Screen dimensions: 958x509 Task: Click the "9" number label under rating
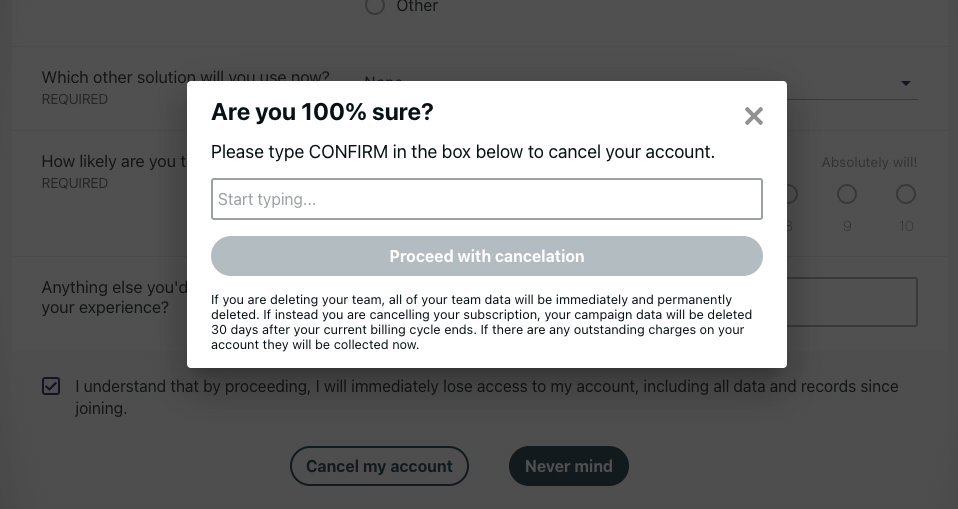[x=847, y=226]
